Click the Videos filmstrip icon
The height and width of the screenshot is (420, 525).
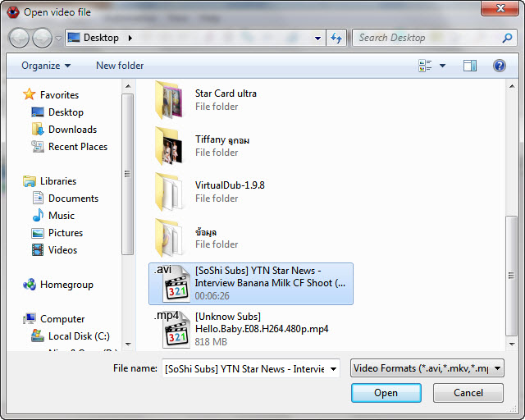(x=38, y=250)
